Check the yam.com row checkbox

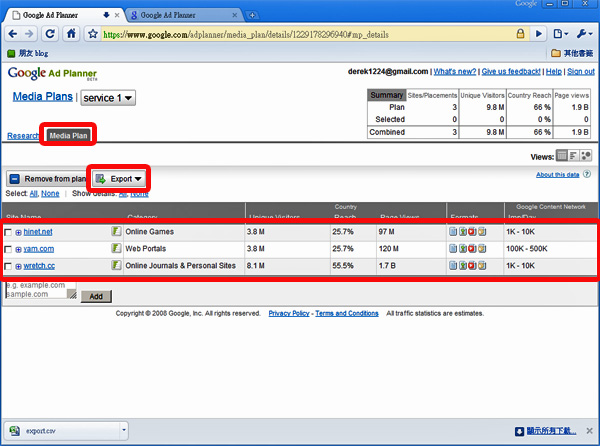click(8, 249)
